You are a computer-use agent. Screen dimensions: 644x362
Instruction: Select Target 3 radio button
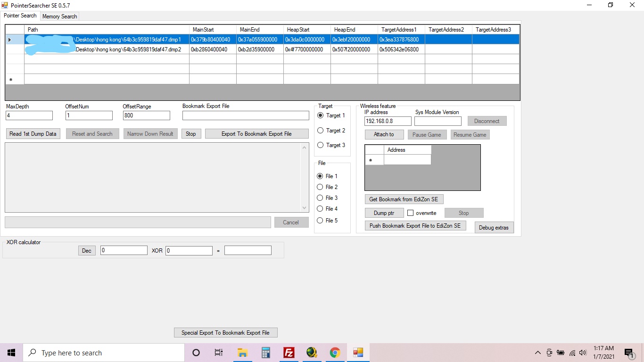pyautogui.click(x=321, y=145)
